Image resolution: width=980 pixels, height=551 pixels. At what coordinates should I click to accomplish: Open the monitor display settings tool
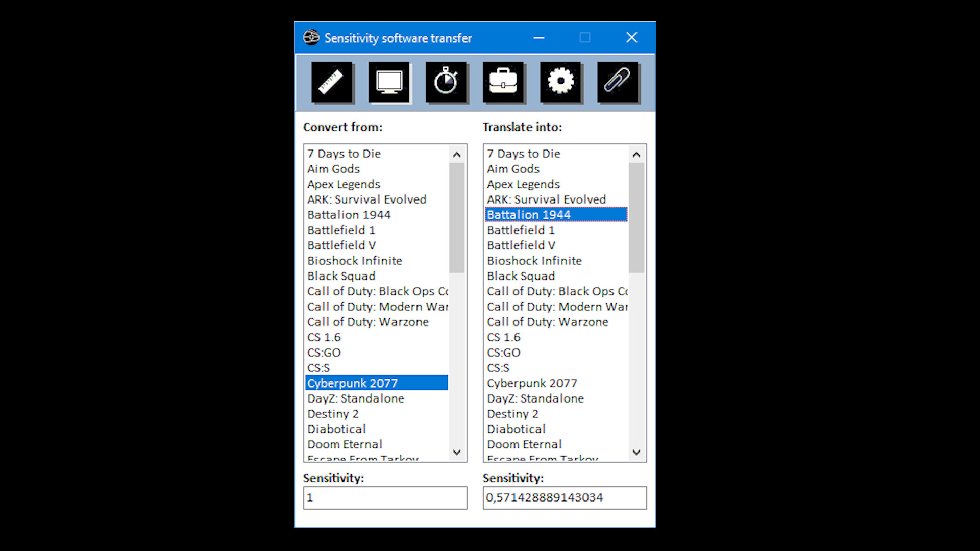(x=389, y=82)
